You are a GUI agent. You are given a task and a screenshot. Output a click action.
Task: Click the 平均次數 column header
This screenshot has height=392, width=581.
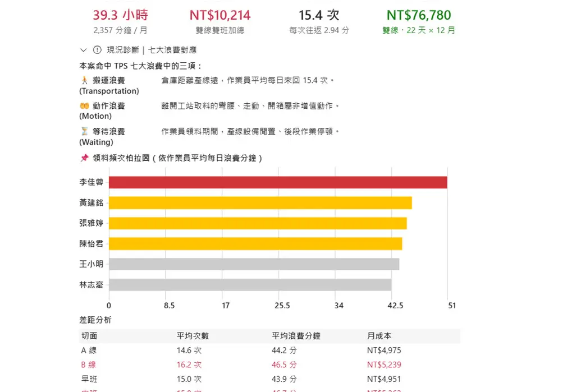(x=193, y=336)
